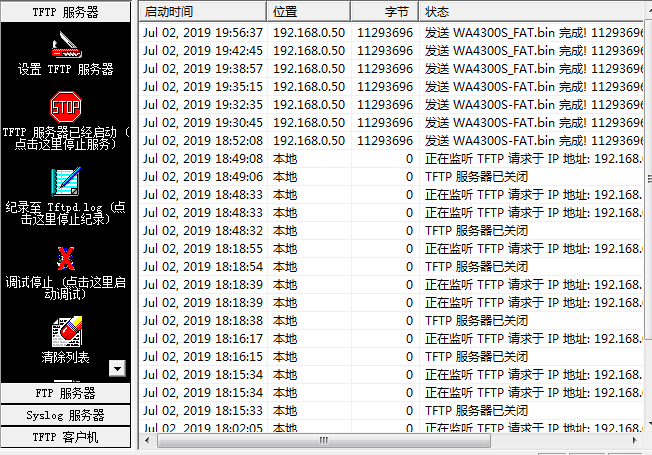
Task: Sort by the 位置 column header
Action: pos(309,11)
